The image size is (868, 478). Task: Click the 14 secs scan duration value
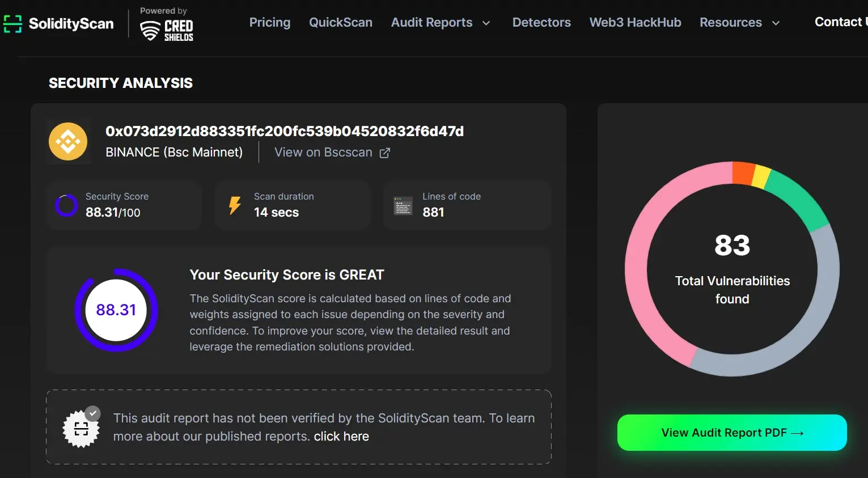[276, 213]
